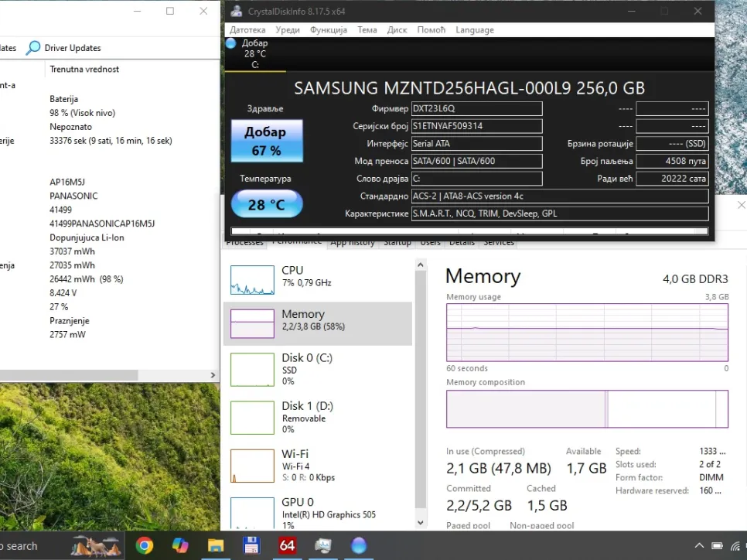Viewport: 747px width, 560px height.
Task: Click the AP16M5J battery model value
Action: click(x=67, y=182)
